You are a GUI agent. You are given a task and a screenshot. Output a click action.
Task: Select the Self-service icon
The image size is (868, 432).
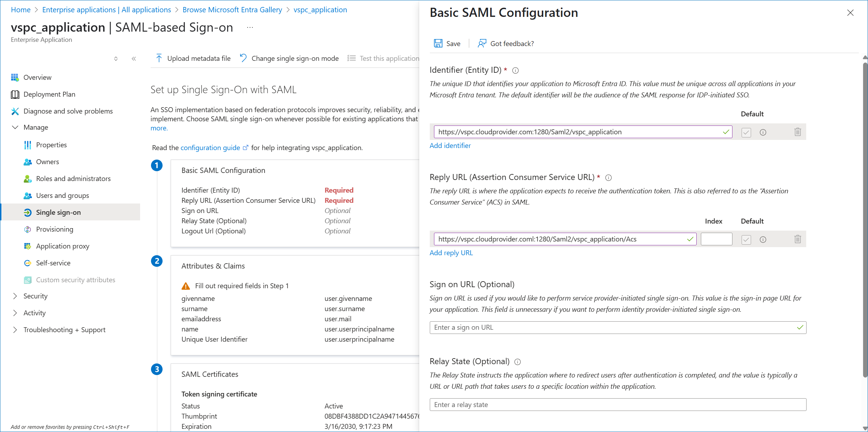click(28, 263)
